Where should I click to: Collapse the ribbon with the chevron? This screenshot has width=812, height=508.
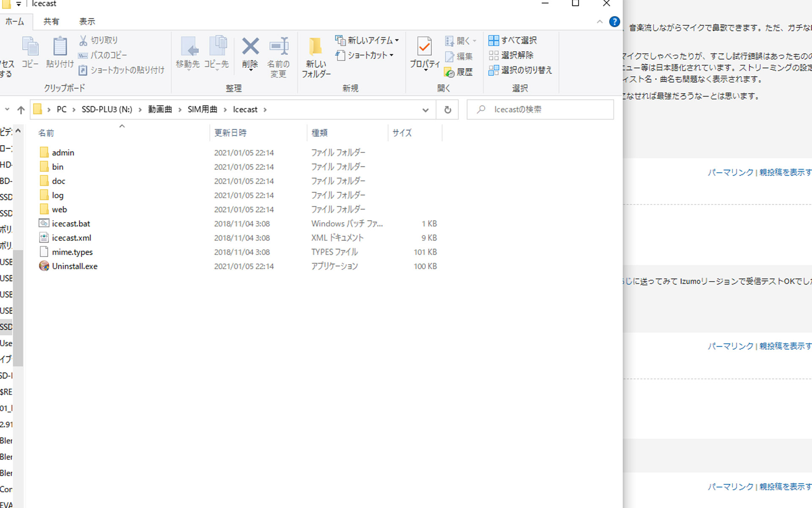tap(600, 22)
